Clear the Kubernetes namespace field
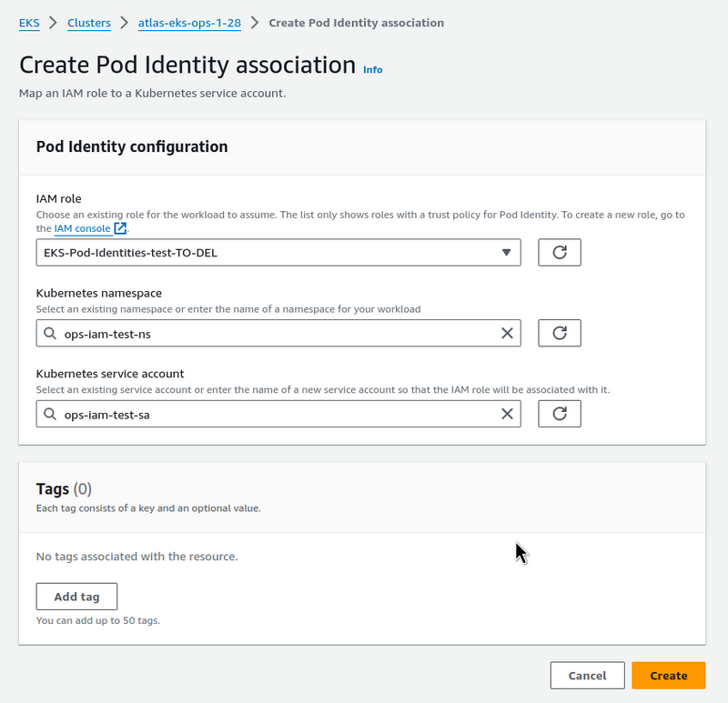The image size is (728, 703). coord(508,334)
